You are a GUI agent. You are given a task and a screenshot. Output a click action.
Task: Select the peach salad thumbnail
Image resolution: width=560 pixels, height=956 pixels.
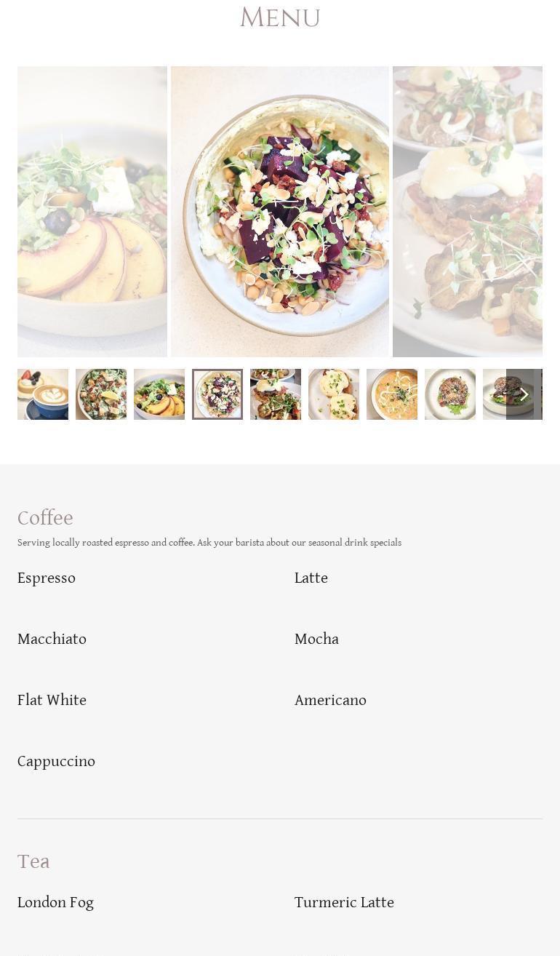pos(159,394)
